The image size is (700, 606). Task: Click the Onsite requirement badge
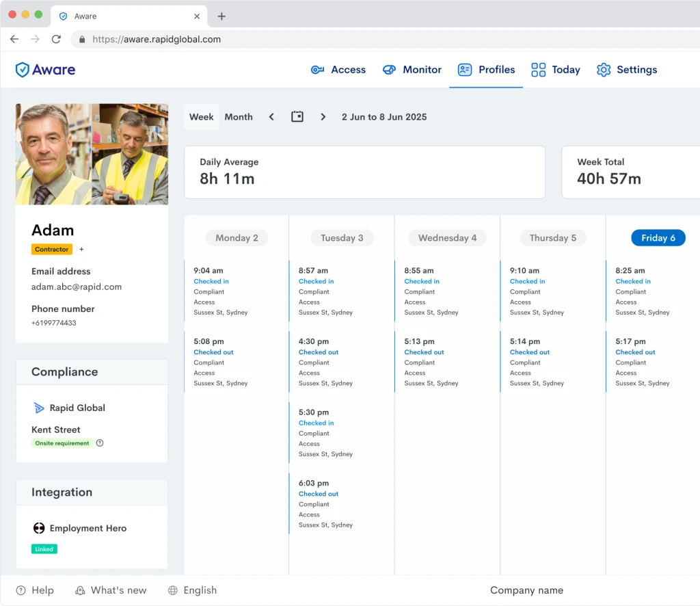pyautogui.click(x=62, y=443)
